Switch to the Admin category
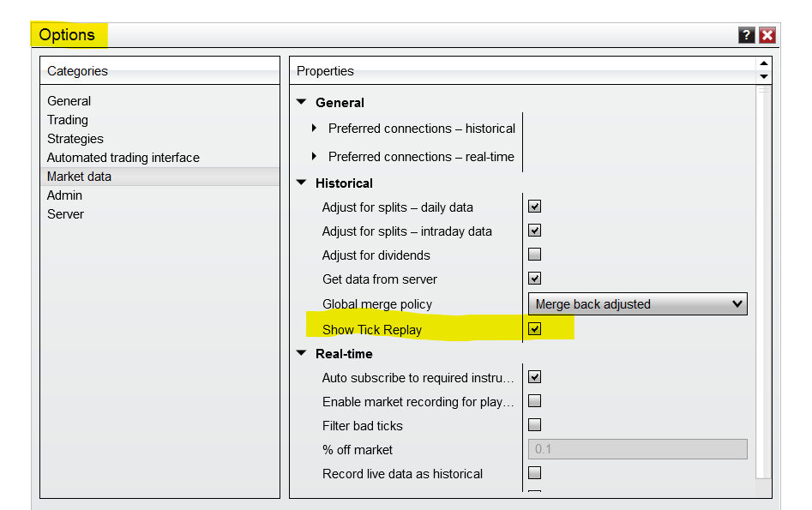The image size is (812, 510). click(64, 195)
